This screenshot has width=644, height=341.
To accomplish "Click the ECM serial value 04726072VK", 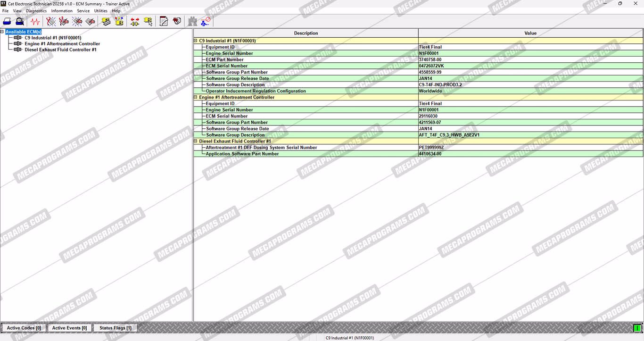I will click(x=431, y=66).
